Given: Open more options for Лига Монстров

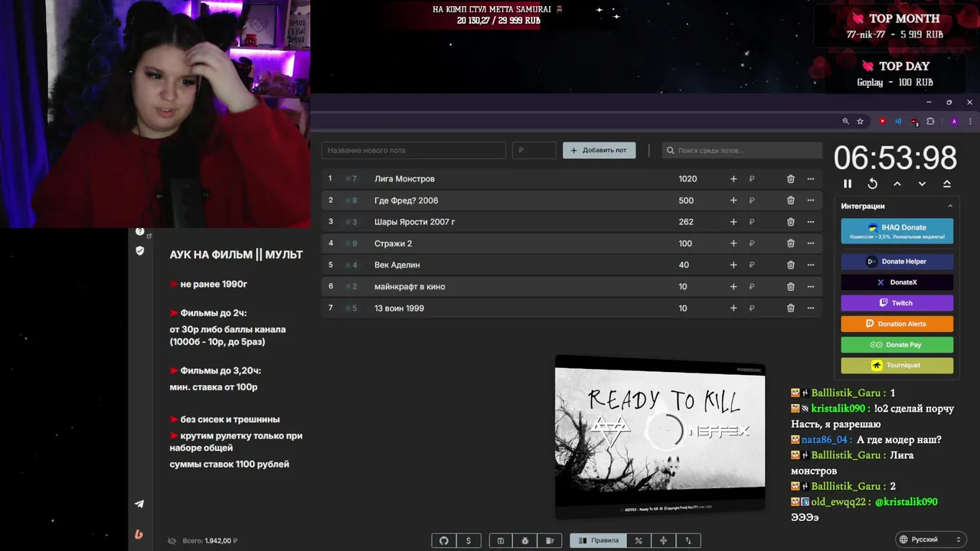Looking at the screenshot, I should (811, 179).
